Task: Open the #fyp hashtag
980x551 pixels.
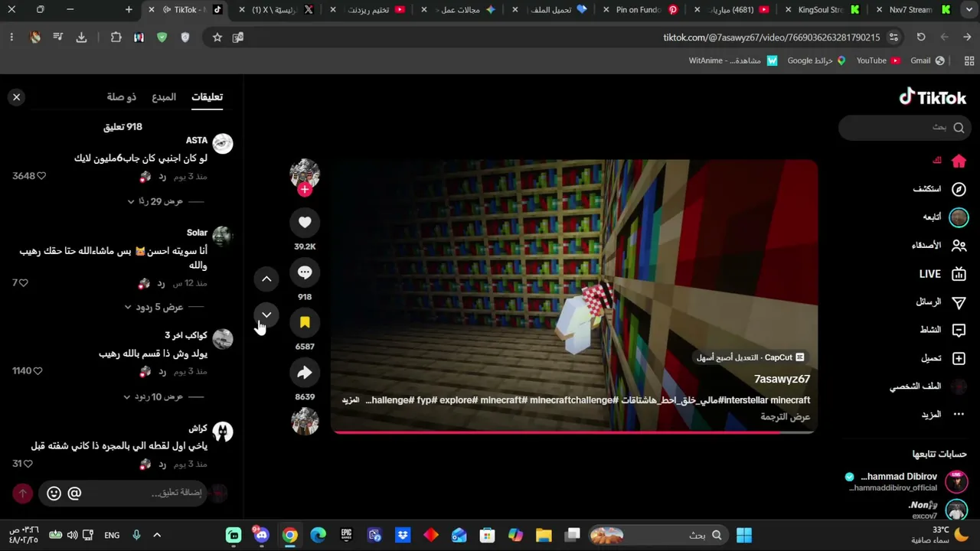Action: pyautogui.click(x=426, y=400)
